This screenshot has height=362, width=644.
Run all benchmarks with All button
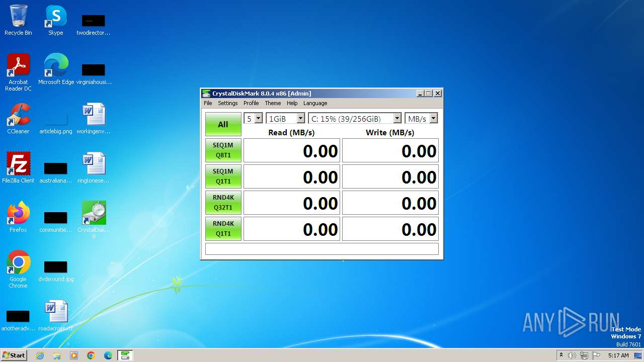pos(223,124)
